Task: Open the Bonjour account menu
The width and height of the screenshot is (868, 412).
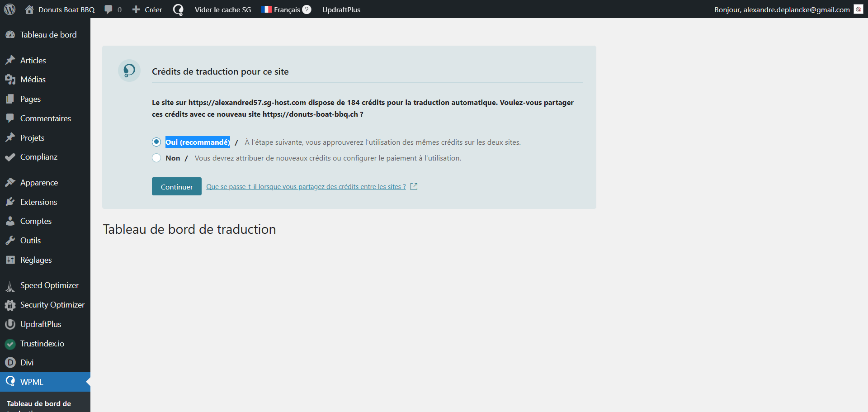Action: point(788,9)
